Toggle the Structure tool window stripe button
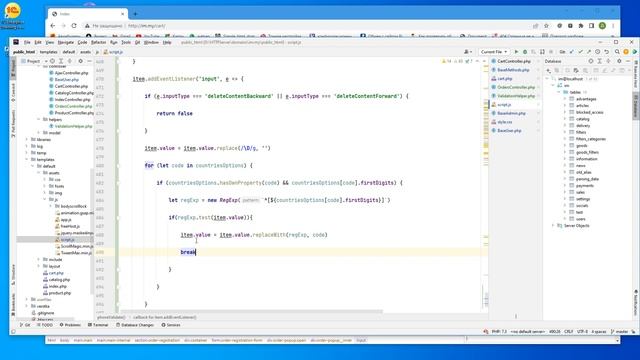 coord(13,275)
